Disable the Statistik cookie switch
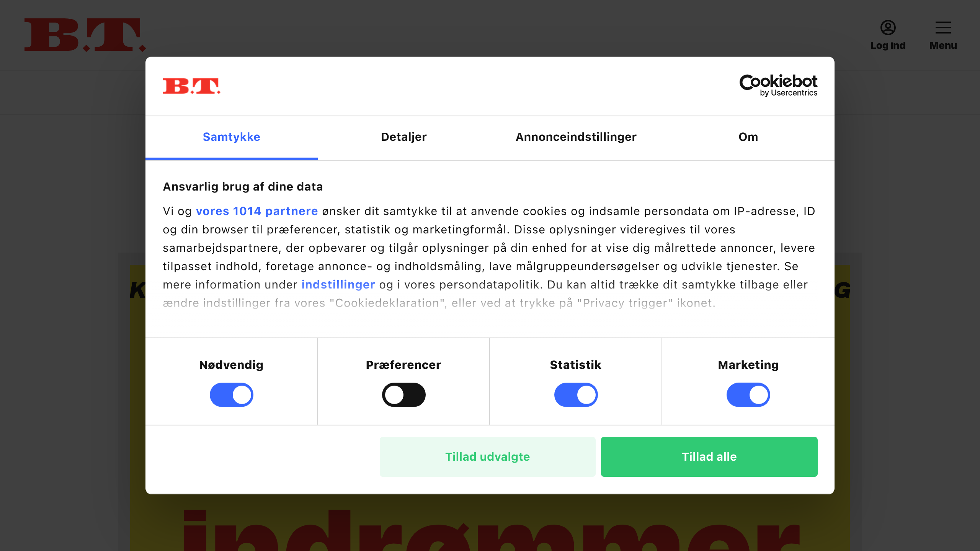Screen dimensions: 980x551 tap(576, 395)
